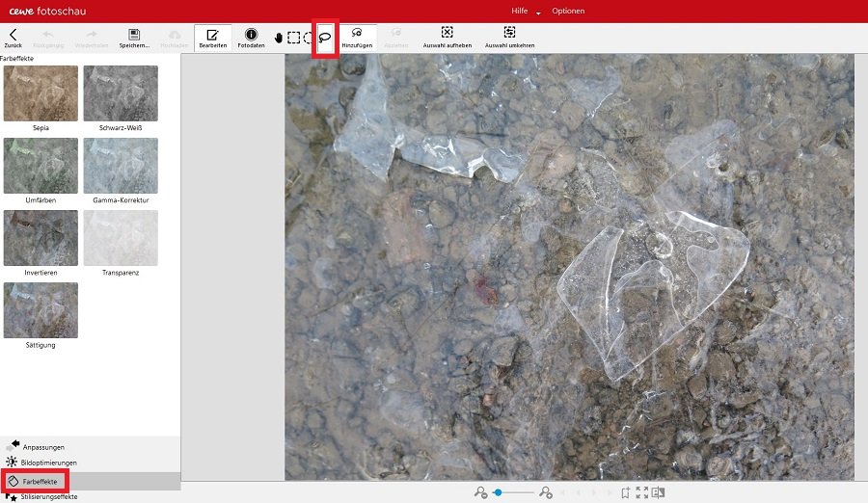Image resolution: width=868 pixels, height=503 pixels.
Task: Expand the Hilfe dropdown arrow
Action: click(538, 13)
